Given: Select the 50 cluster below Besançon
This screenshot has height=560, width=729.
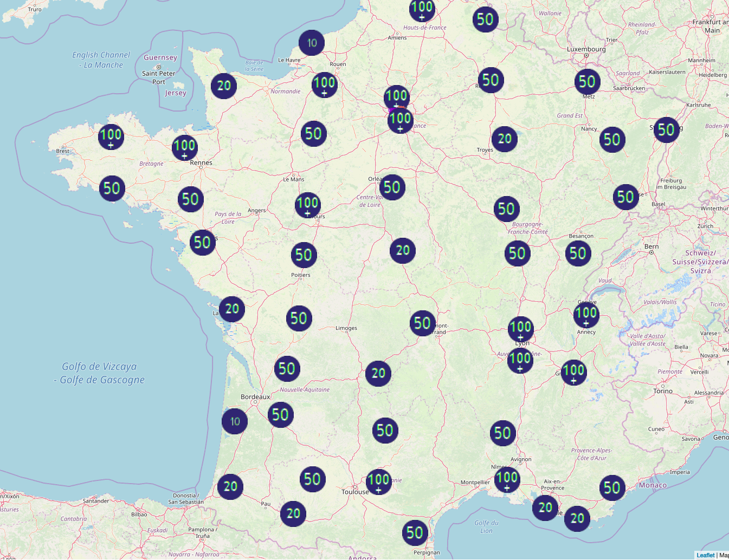Looking at the screenshot, I should tap(578, 253).
